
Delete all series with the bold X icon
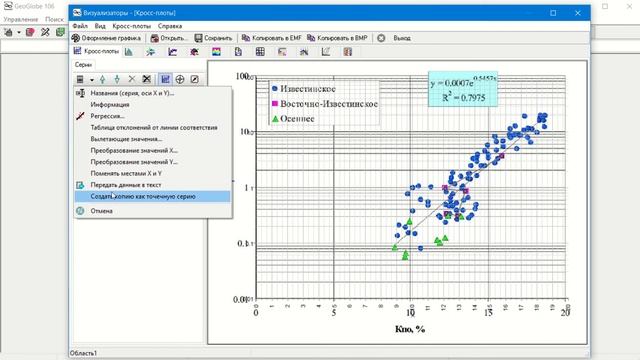pos(147,79)
